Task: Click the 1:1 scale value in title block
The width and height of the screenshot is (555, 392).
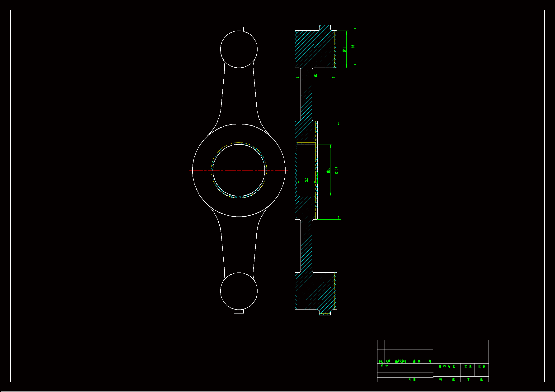Action: 482,373
